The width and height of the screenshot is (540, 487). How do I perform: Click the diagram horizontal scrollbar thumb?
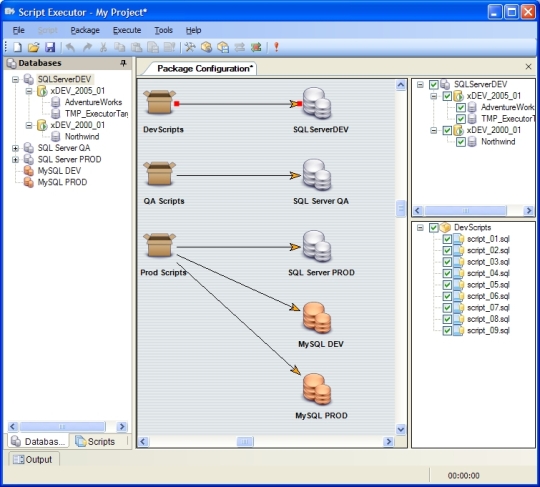coord(245,441)
